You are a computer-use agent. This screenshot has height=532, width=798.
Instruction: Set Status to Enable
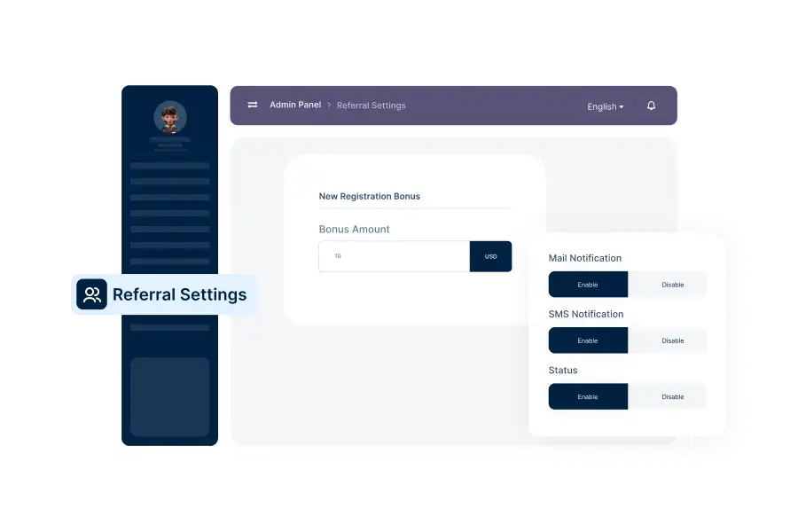pyautogui.click(x=588, y=396)
